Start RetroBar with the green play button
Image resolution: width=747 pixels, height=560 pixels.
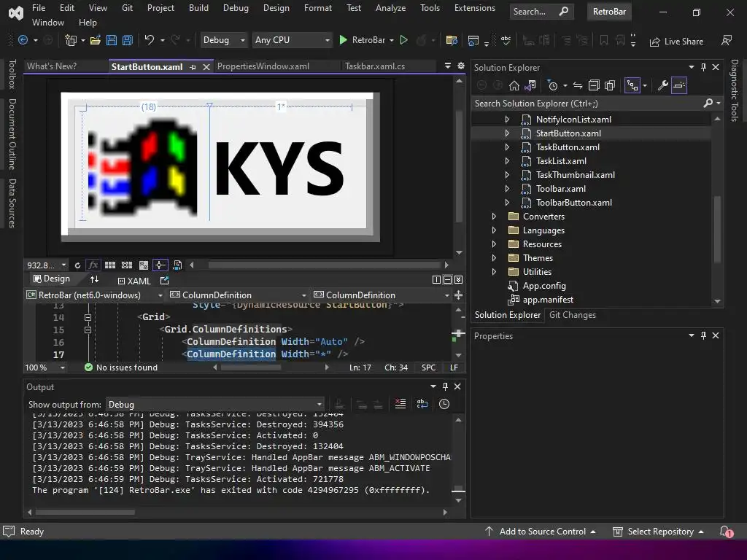coord(343,41)
